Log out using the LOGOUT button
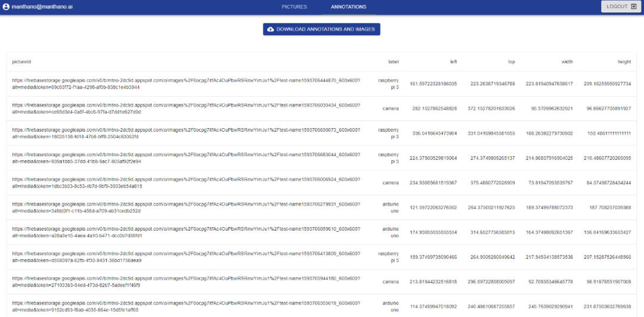 [621, 7]
